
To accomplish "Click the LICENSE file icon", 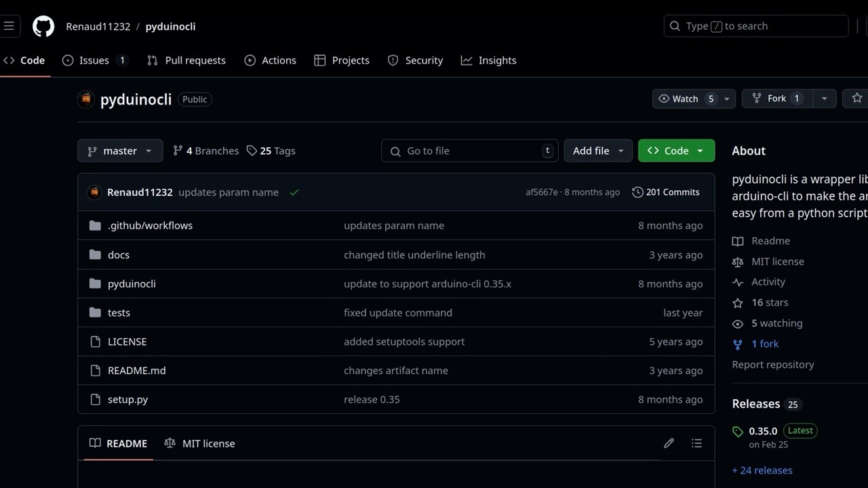I will click(95, 342).
